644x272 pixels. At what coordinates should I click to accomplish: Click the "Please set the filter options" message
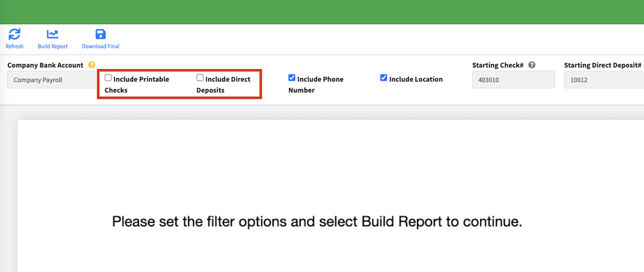pos(317,221)
